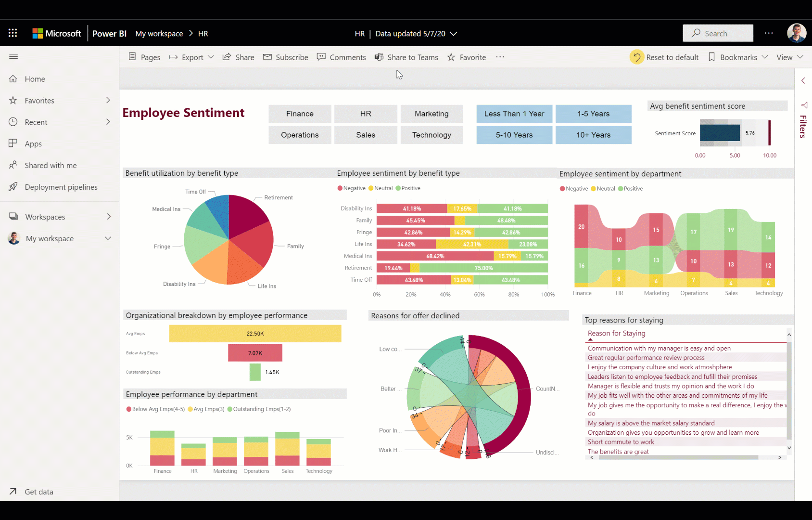Reset the report to default view

(664, 57)
